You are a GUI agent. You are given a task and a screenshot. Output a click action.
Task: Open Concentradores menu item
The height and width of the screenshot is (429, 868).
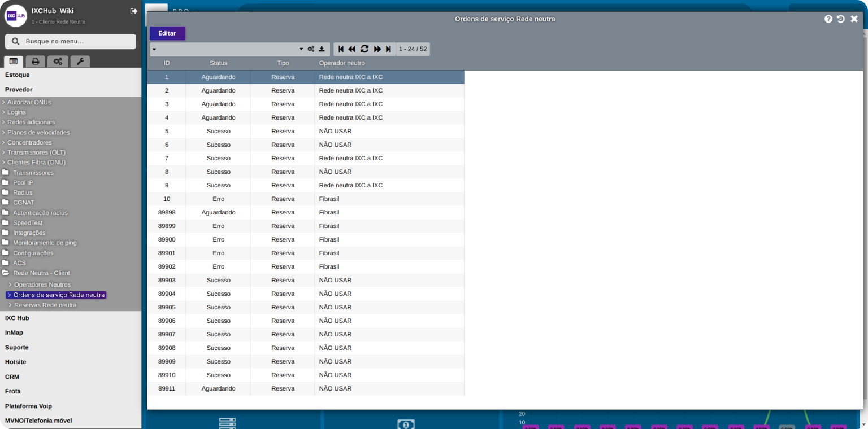click(29, 142)
